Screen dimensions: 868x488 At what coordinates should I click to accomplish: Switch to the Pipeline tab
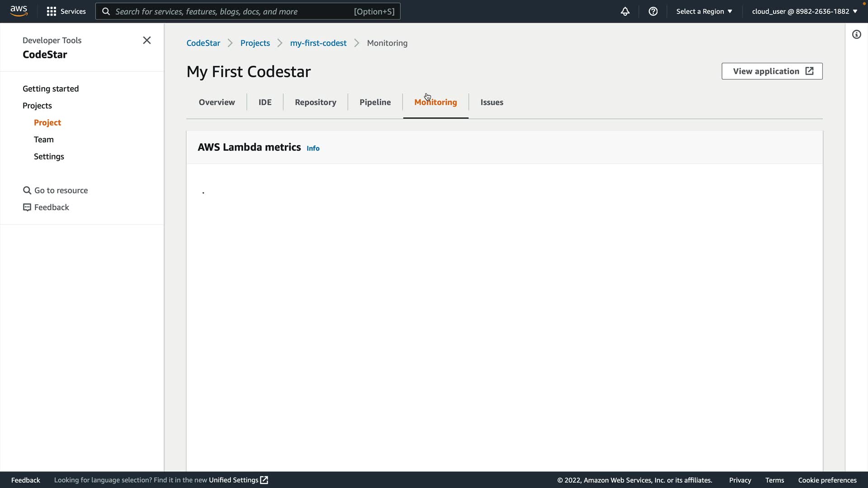coord(375,102)
